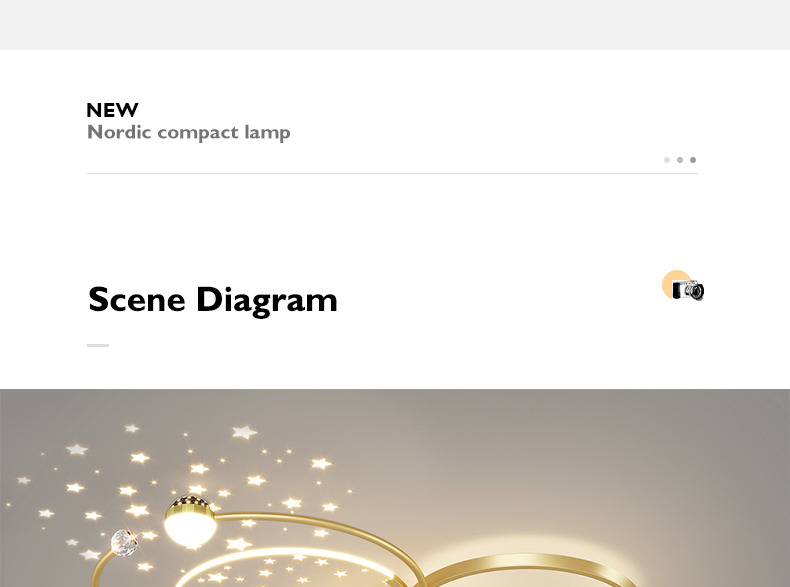Image resolution: width=790 pixels, height=587 pixels.
Task: Click the crystal ball ornament on the lamp
Action: (124, 543)
